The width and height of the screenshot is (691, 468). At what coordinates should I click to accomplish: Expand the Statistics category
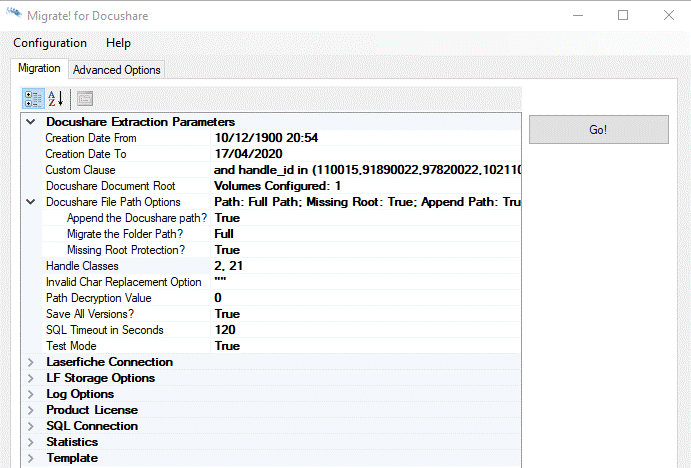coord(30,442)
